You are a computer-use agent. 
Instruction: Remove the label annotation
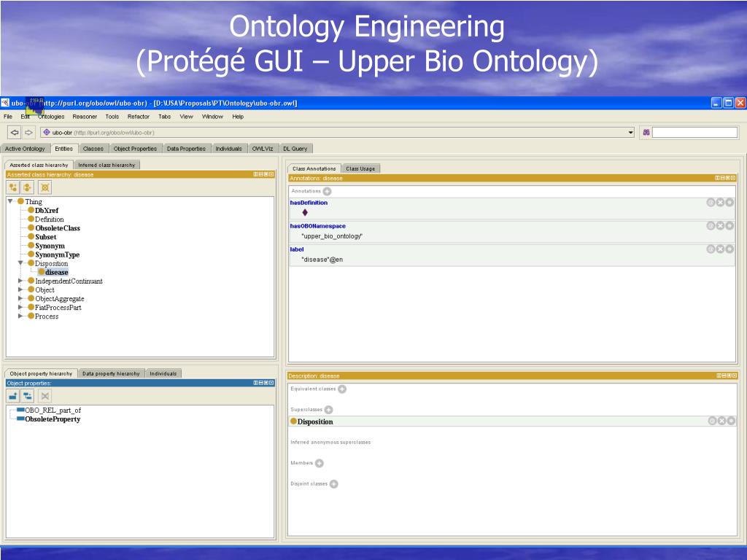720,249
